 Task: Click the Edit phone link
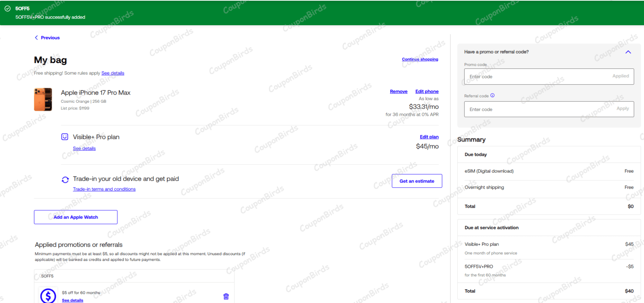point(427,92)
